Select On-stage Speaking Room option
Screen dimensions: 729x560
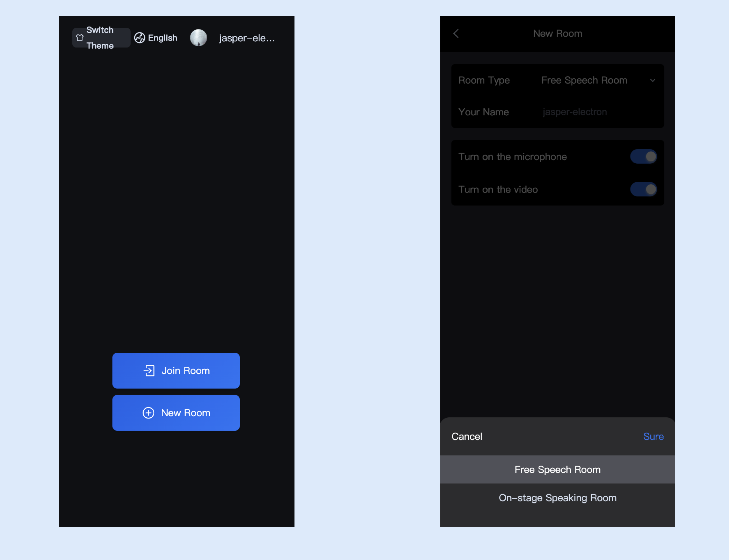click(557, 498)
